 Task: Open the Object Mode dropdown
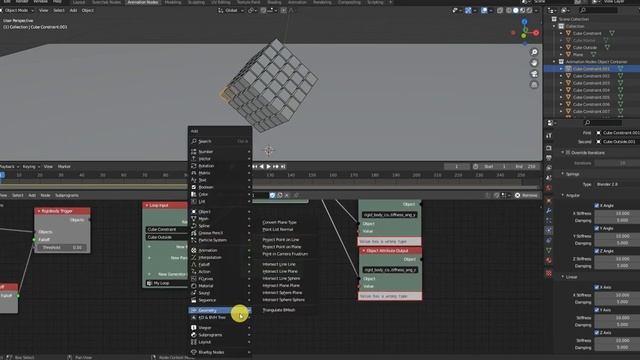19,10
